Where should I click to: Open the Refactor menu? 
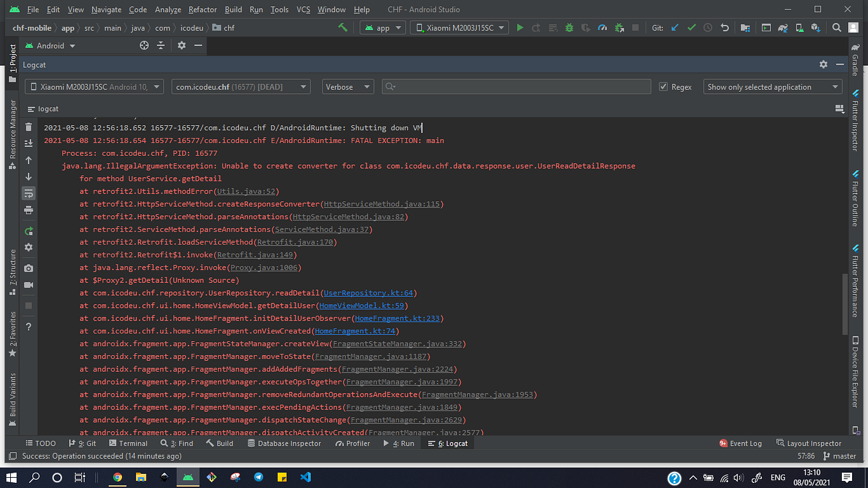(203, 10)
